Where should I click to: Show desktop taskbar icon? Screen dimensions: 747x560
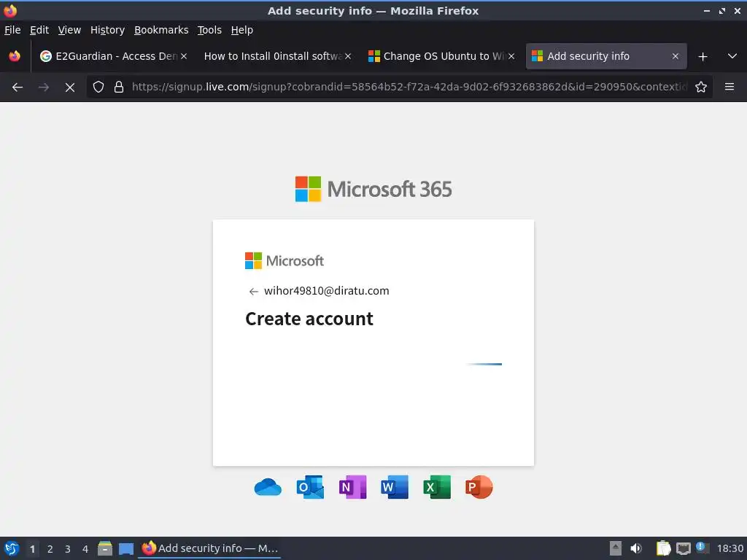pos(126,548)
